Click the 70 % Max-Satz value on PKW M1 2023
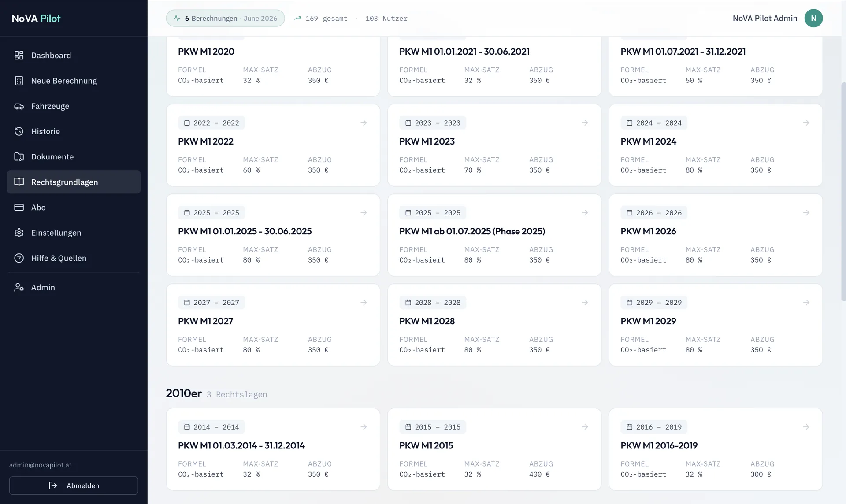 tap(472, 170)
